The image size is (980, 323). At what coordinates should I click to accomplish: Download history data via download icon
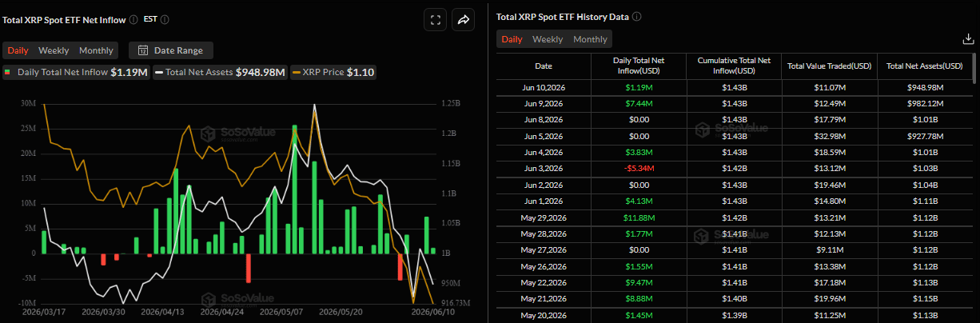[967, 39]
